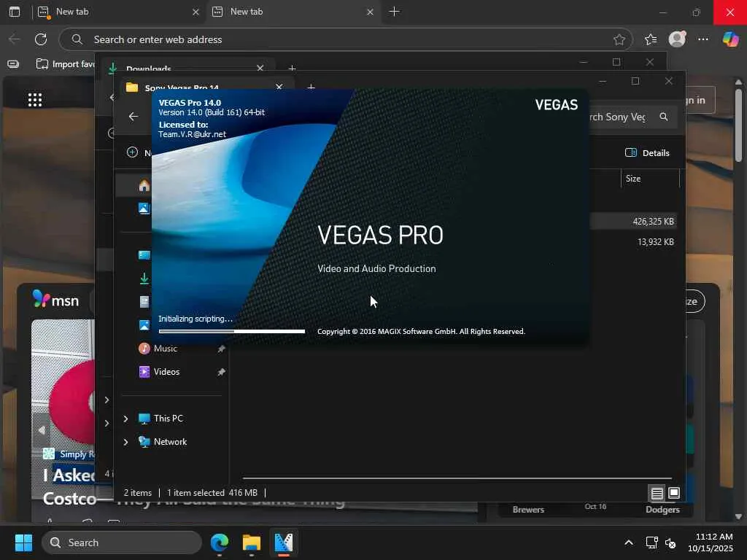Expand Network tree node
The width and height of the screenshot is (747, 560).
125,442
